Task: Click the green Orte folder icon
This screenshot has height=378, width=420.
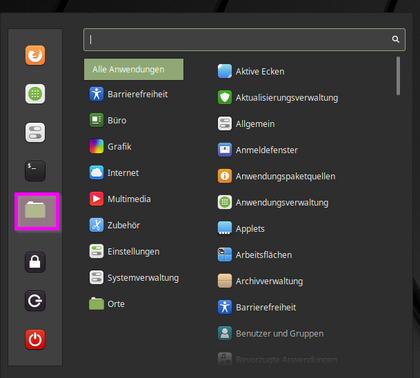Action: 96,304
